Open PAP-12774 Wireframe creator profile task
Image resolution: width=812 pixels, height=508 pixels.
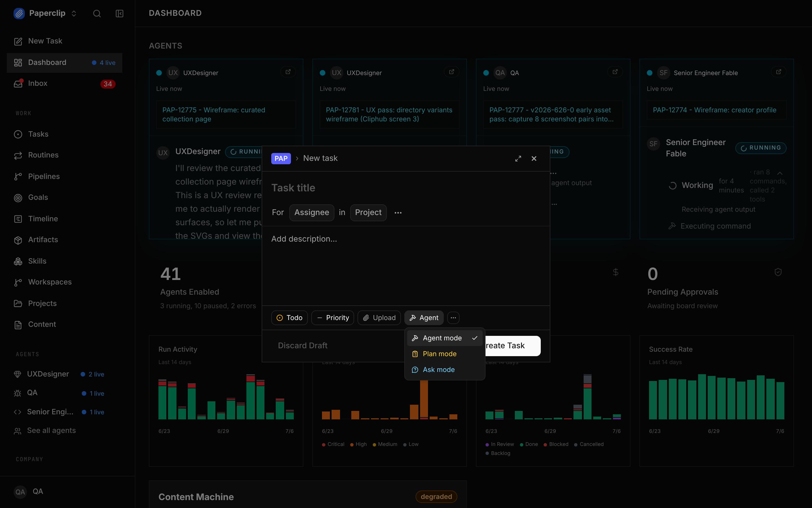(x=716, y=110)
